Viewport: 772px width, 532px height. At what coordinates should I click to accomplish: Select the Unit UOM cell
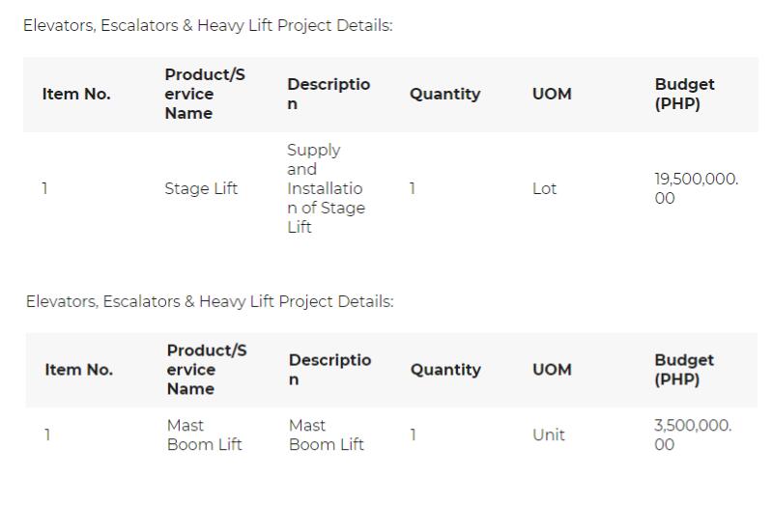click(x=548, y=435)
